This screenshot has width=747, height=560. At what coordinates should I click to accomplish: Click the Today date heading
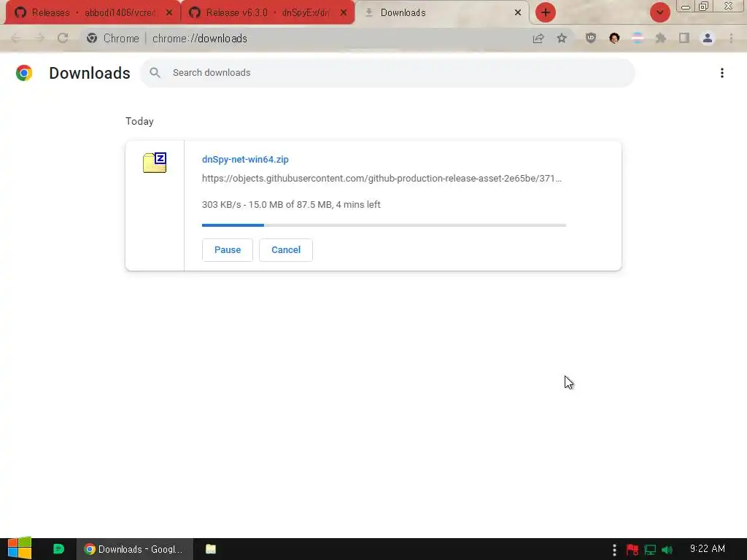point(139,122)
